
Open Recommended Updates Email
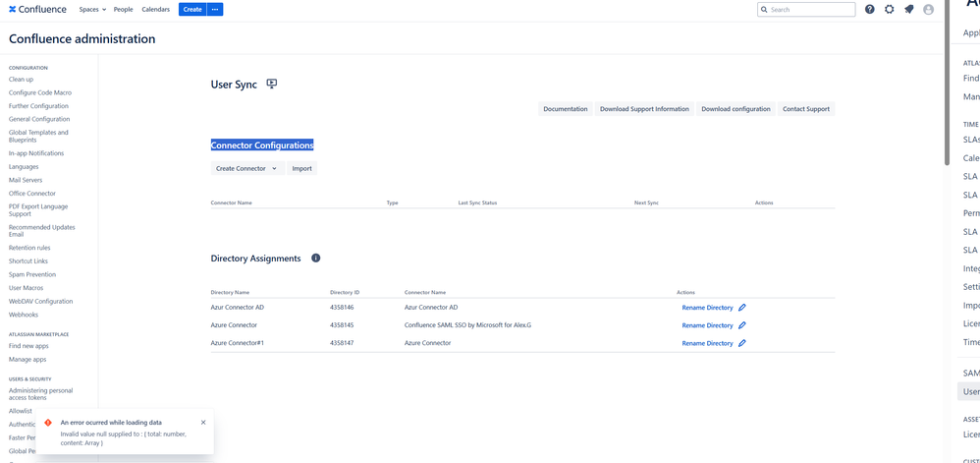click(x=42, y=231)
